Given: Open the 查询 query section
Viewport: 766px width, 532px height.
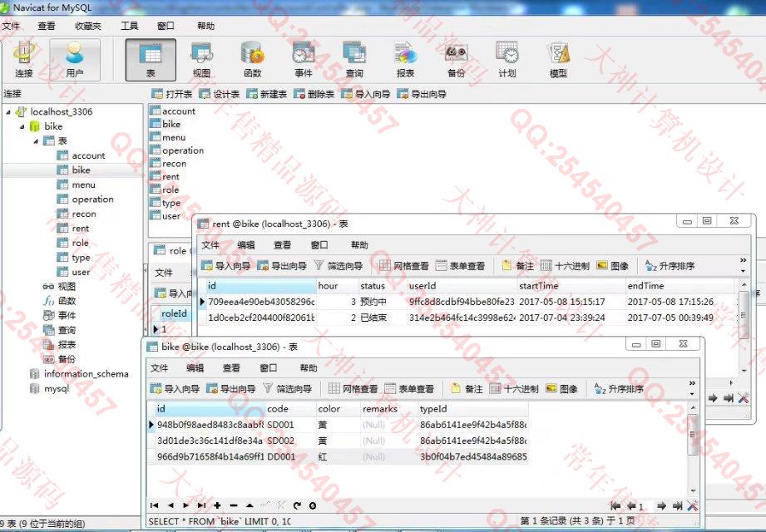Looking at the screenshot, I should [354, 60].
